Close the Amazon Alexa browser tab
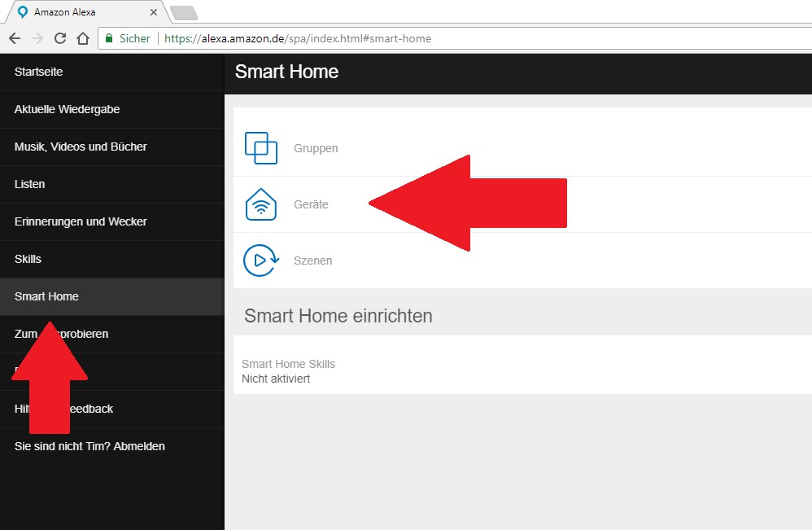This screenshot has width=812, height=530. click(x=154, y=12)
